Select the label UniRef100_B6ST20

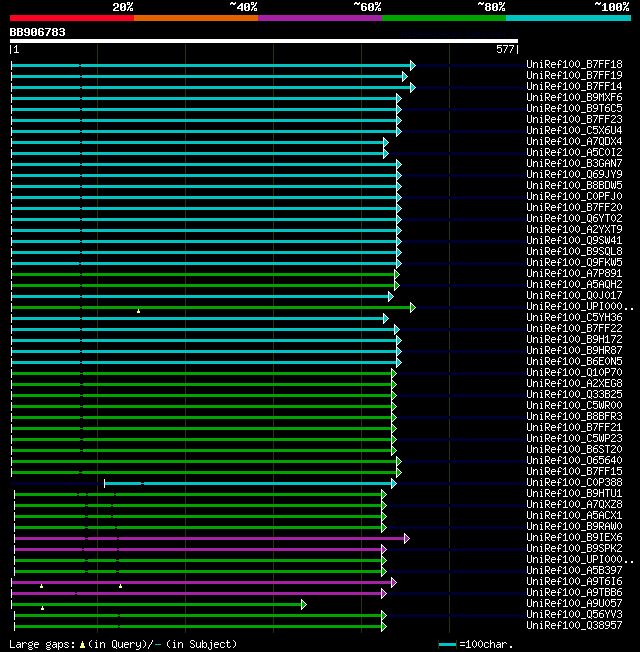(x=574, y=449)
